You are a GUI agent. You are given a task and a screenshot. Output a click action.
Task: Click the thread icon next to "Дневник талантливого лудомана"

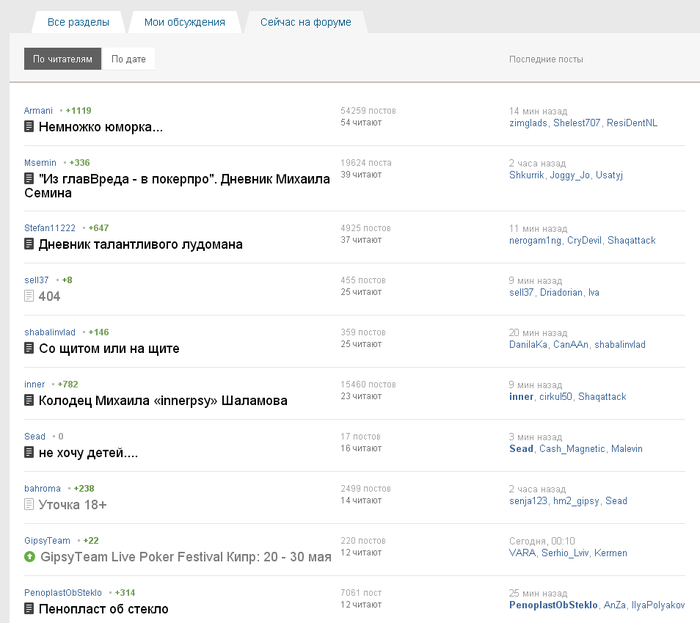(x=29, y=244)
